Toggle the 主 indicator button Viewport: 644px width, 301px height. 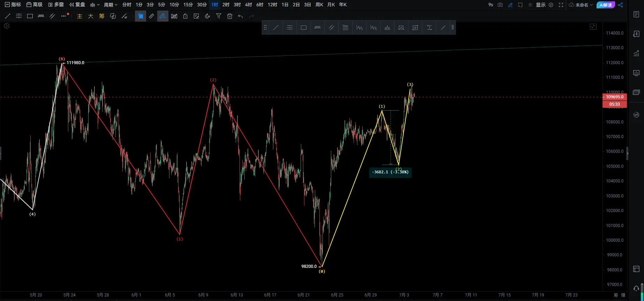point(79,16)
